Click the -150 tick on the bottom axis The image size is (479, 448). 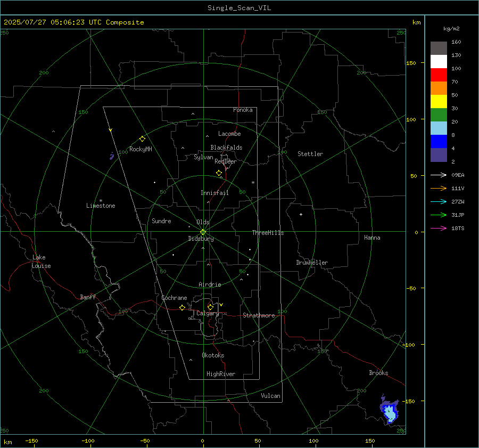(x=31, y=441)
